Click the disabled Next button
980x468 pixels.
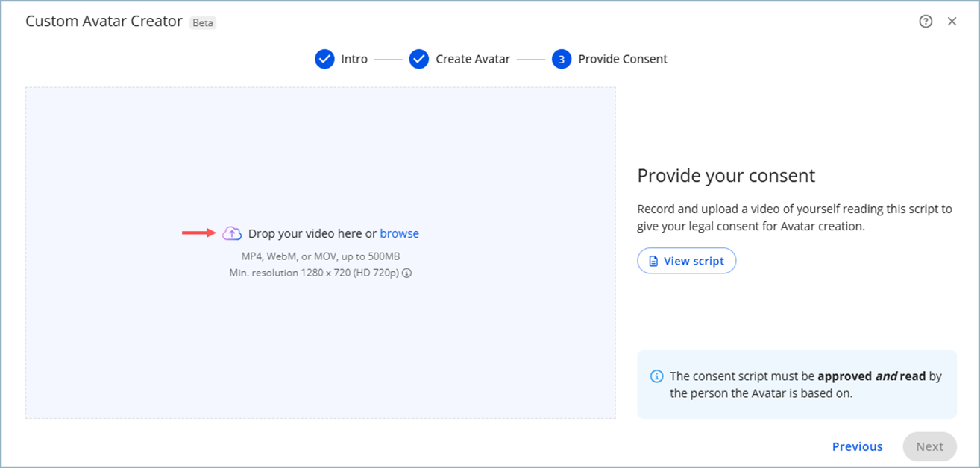[x=929, y=446]
